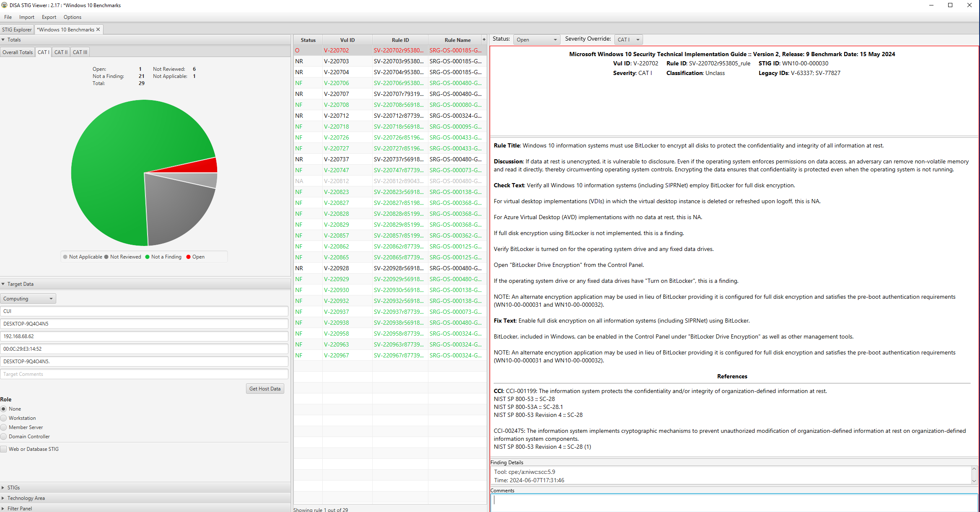Enable the Web or Database STIG checkbox
Image resolution: width=980 pixels, height=512 pixels.
[4, 449]
